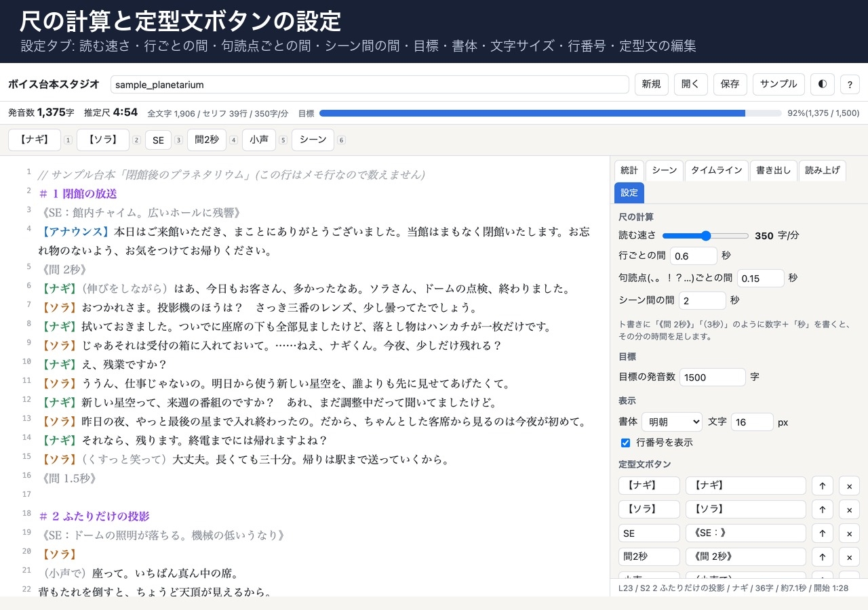Move the 【ナギ】 preset row up
The height and width of the screenshot is (610, 868).
822,486
